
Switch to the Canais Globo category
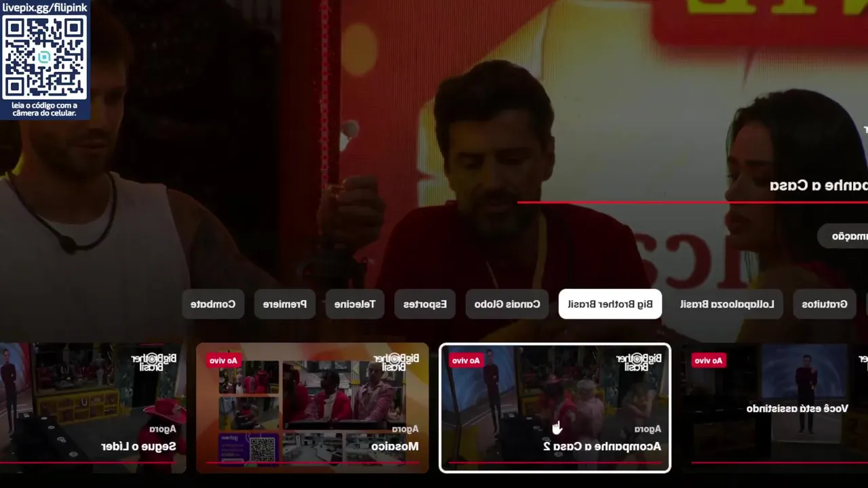(507, 304)
